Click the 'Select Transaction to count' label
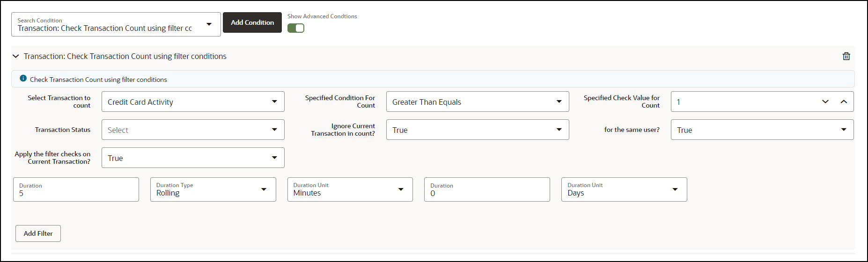This screenshot has height=262, width=868. click(59, 102)
